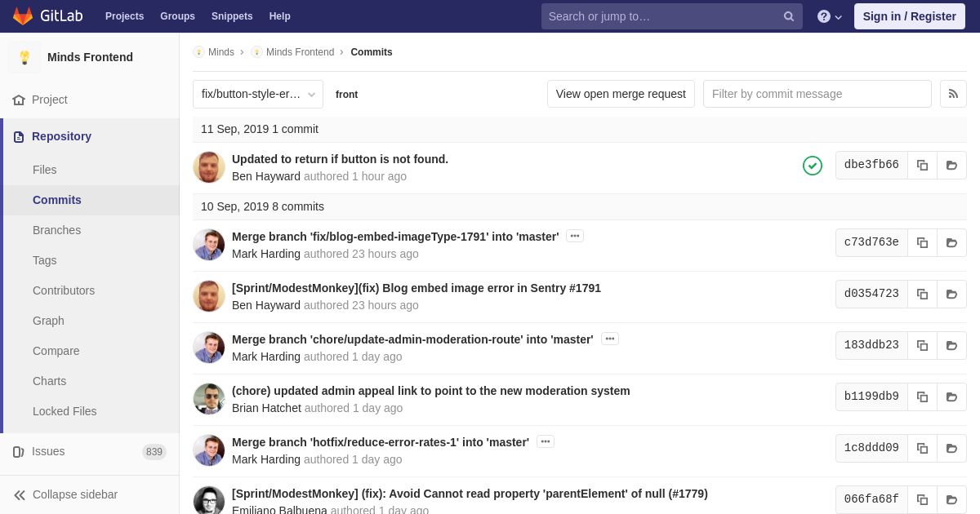Viewport: 980px width, 514px height.
Task: Copy commit SHA d0354723
Action: [922, 294]
